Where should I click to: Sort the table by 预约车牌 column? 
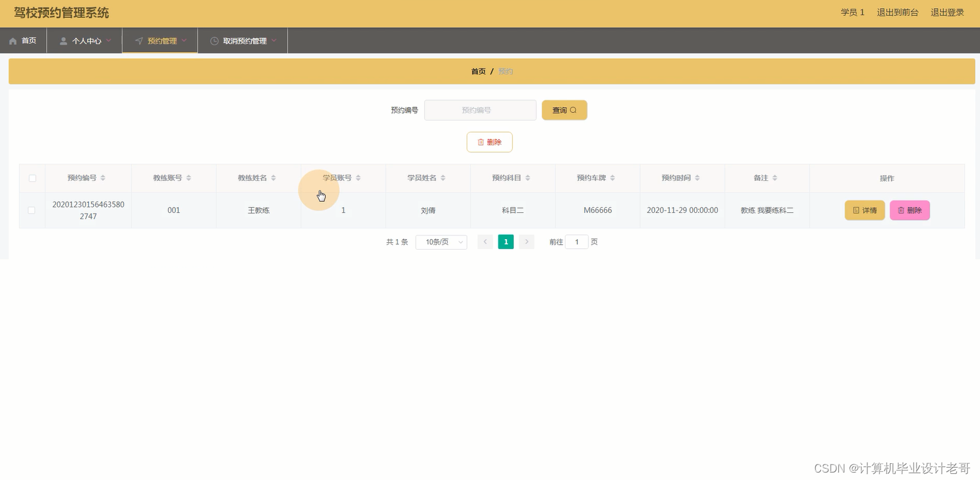[x=612, y=178]
